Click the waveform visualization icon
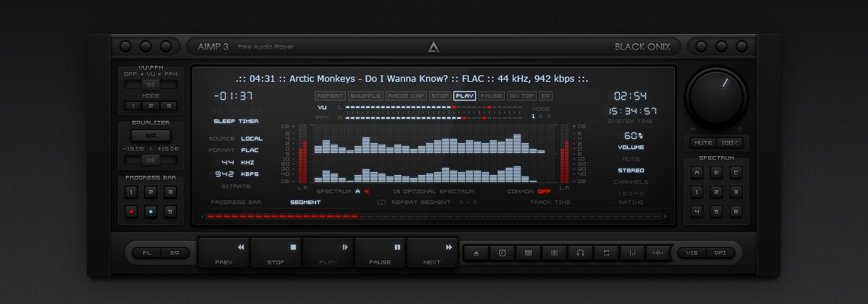The width and height of the screenshot is (868, 304). (x=658, y=253)
